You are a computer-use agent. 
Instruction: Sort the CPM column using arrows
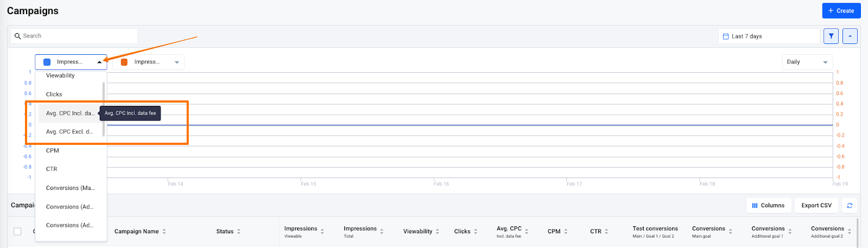point(566,232)
